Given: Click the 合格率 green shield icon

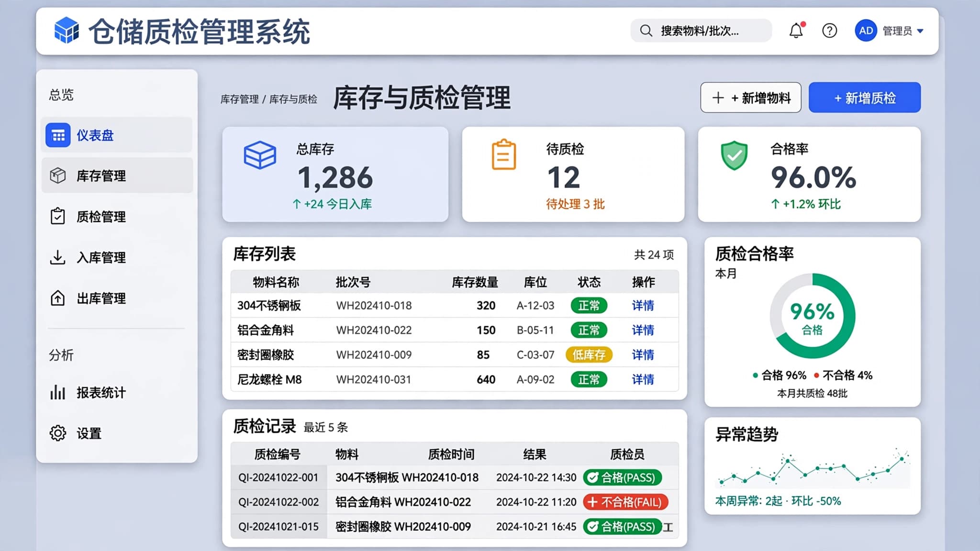Looking at the screenshot, I should [734, 155].
